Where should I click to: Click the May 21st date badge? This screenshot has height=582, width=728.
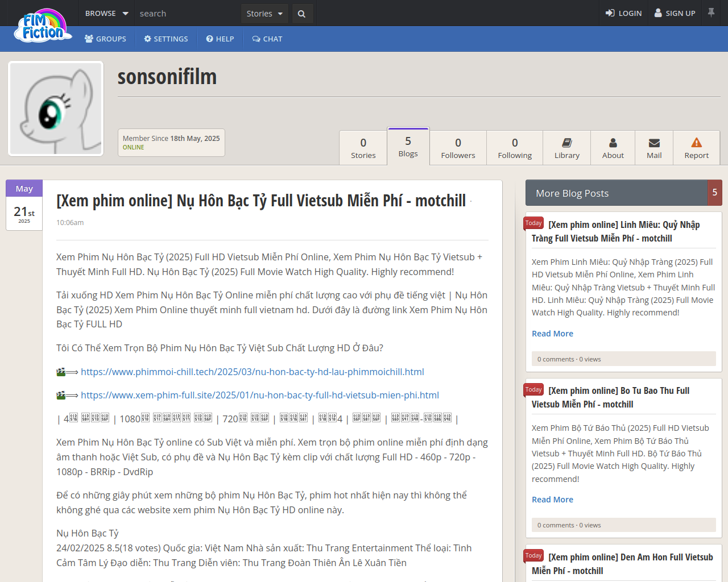tap(24, 205)
